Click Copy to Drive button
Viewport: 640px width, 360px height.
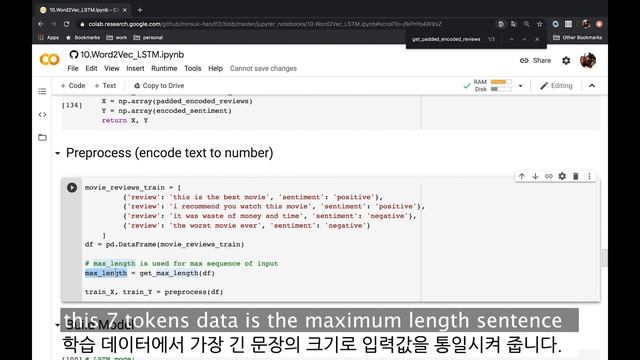click(159, 86)
